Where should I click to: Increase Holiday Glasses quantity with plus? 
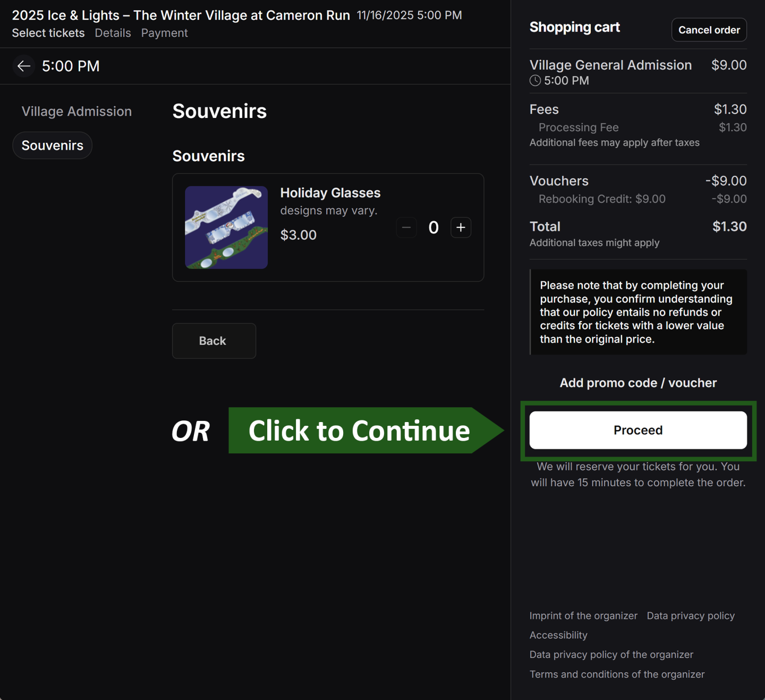tap(461, 227)
